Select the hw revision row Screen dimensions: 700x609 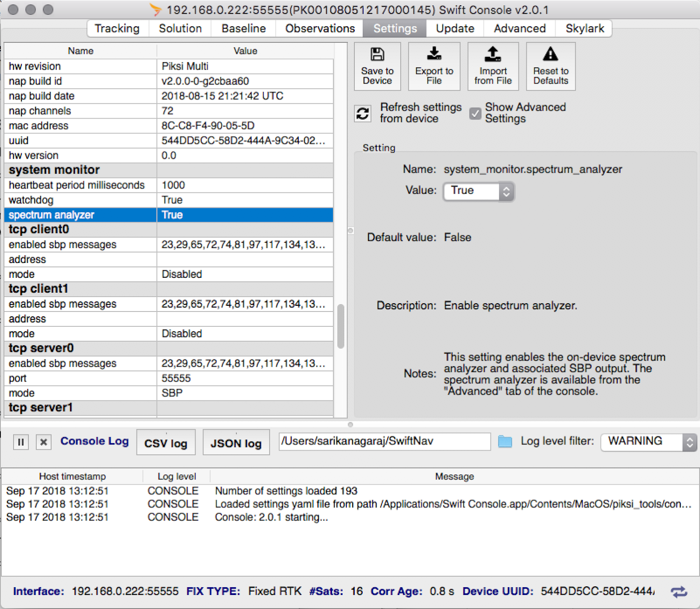point(169,66)
